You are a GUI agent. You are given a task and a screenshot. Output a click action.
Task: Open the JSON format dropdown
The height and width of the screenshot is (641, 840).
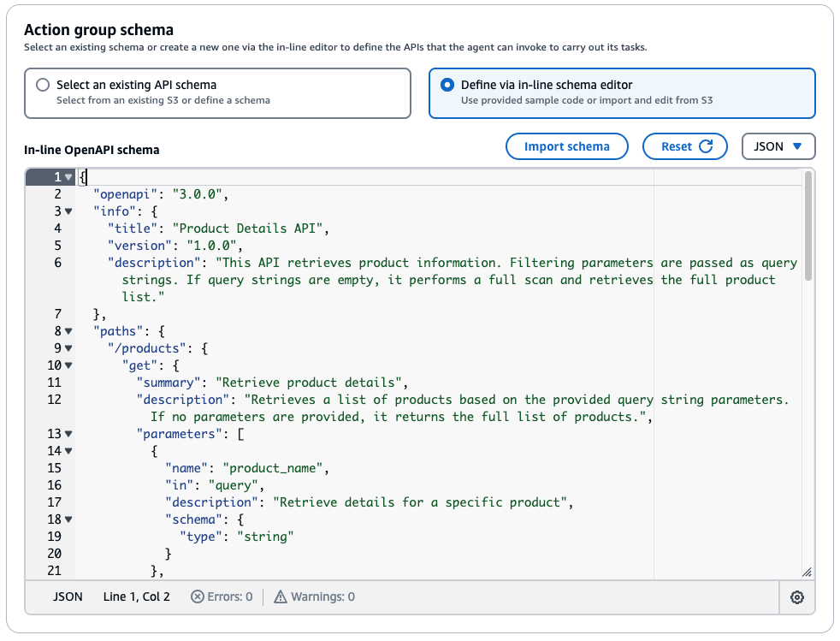(x=778, y=146)
